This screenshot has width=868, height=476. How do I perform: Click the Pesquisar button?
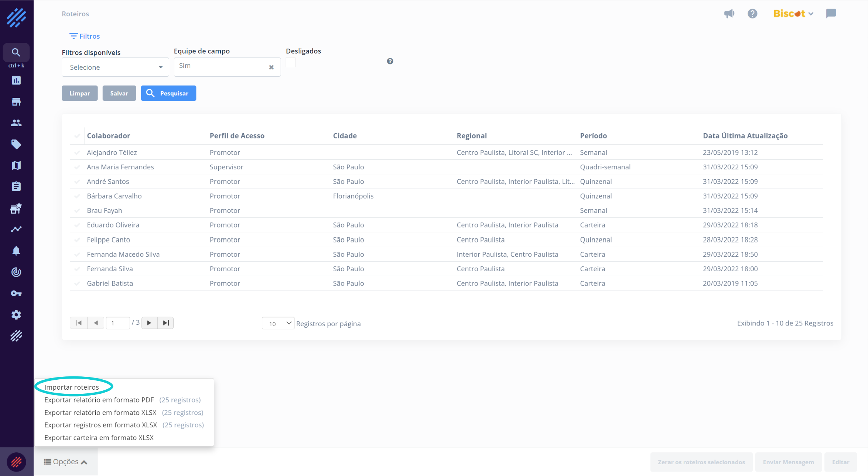tap(168, 93)
